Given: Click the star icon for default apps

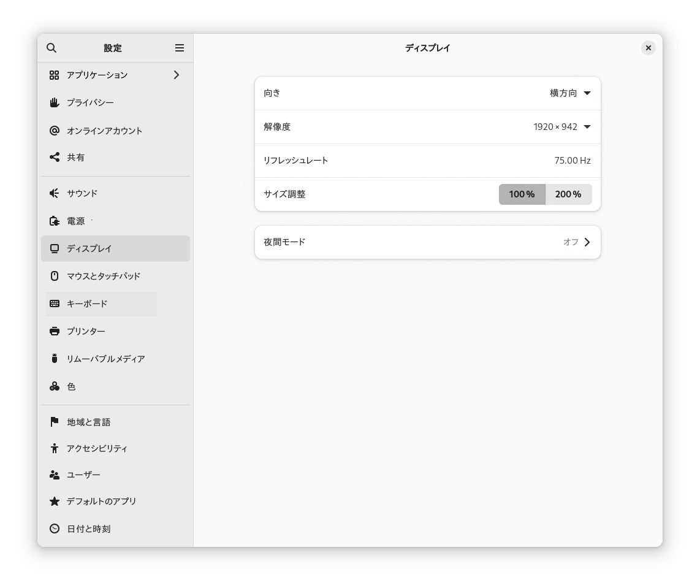Looking at the screenshot, I should (55, 501).
